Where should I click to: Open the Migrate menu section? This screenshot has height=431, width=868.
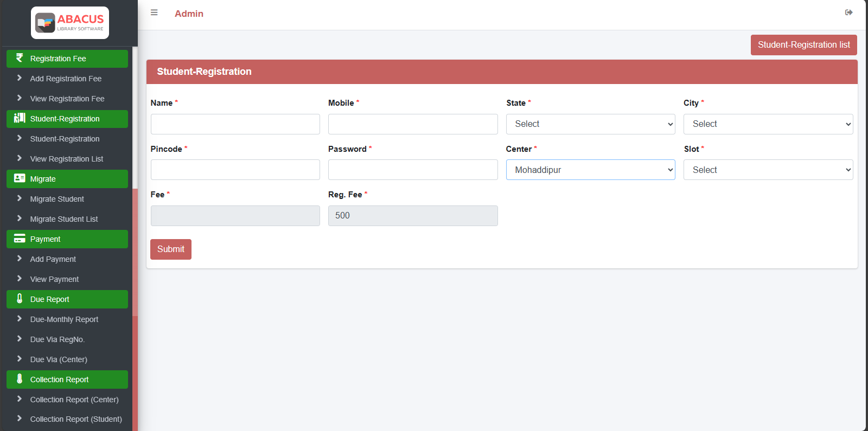coord(67,179)
